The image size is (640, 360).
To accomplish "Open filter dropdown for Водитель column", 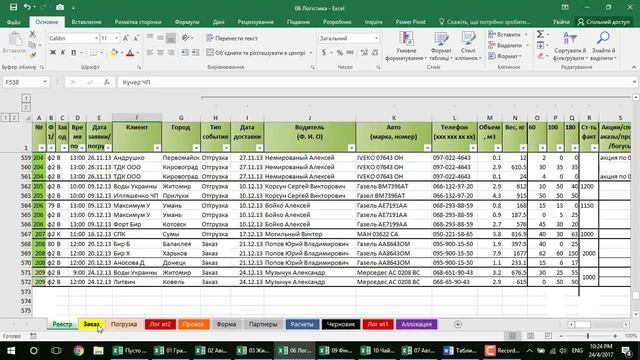I will pyautogui.click(x=351, y=148).
